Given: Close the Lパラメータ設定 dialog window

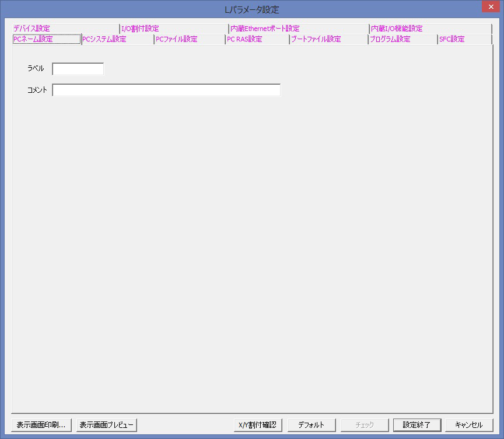Looking at the screenshot, I should coord(489,8).
